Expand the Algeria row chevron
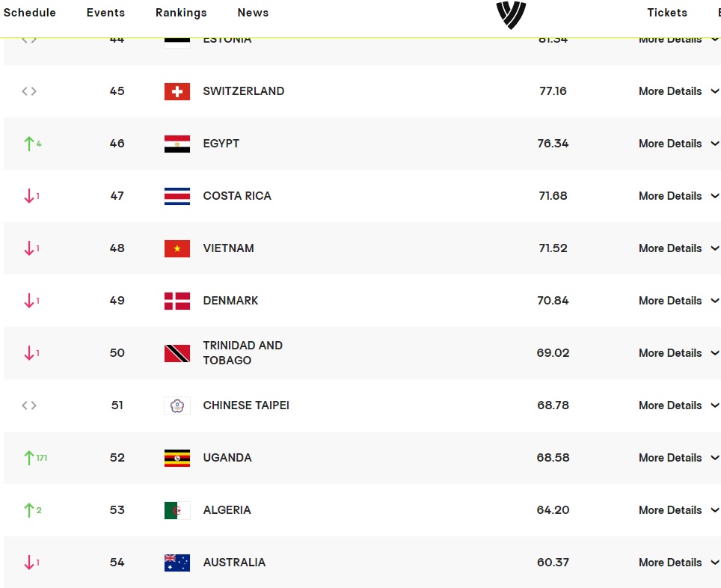The height and width of the screenshot is (588, 721). click(x=714, y=509)
